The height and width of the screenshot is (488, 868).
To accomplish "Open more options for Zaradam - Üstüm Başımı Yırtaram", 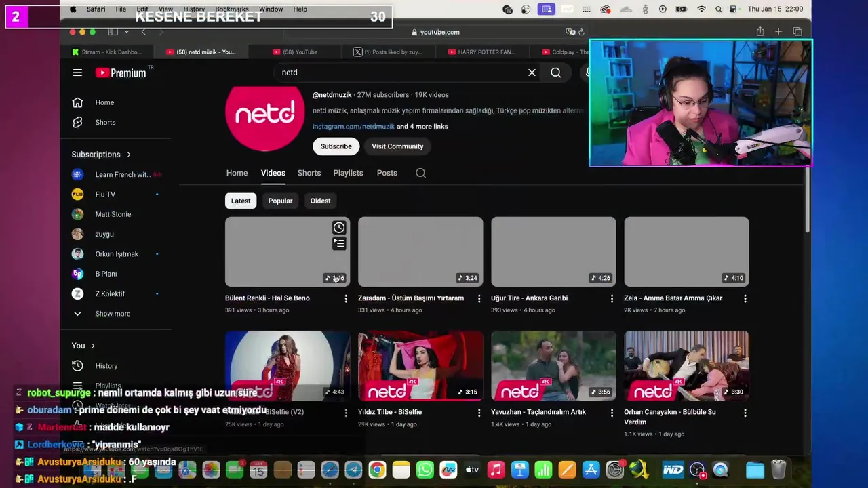I will 479,298.
